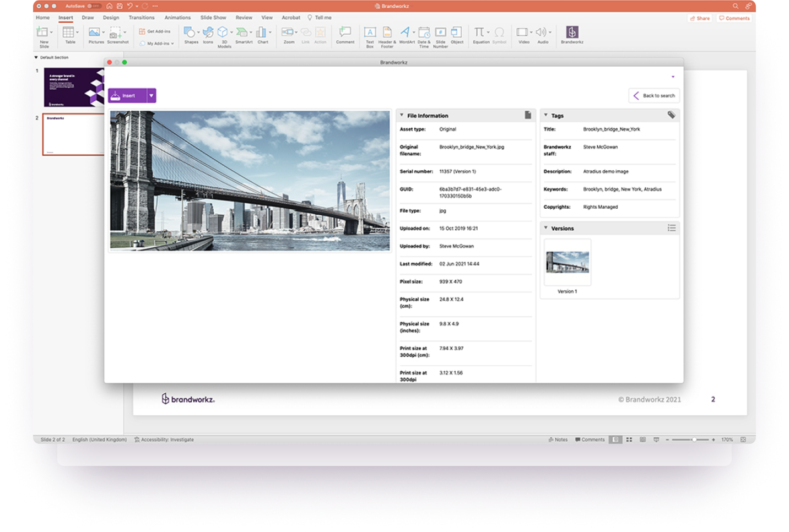
Task: Insert an Object
Action: (457, 35)
